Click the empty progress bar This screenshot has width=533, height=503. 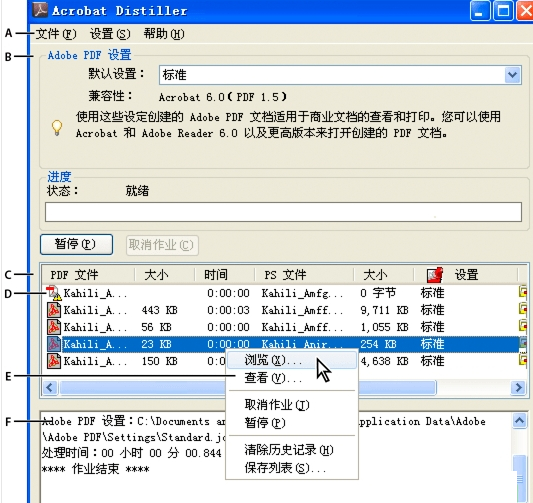coord(283,212)
